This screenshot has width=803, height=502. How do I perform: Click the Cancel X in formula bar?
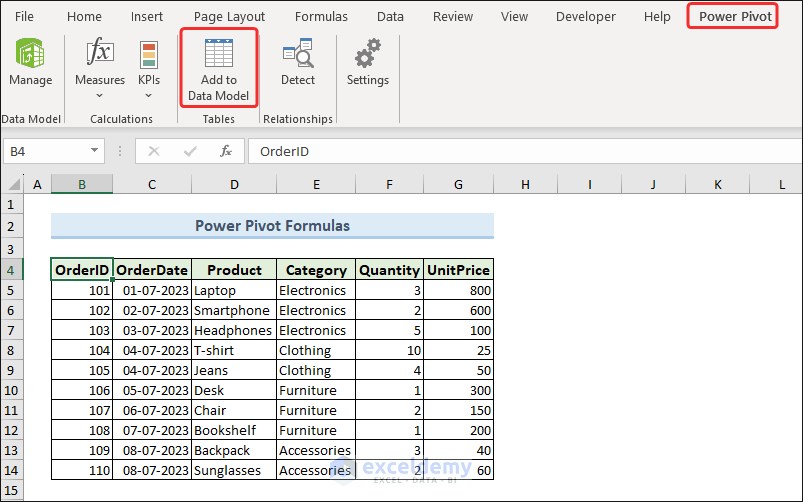click(154, 151)
